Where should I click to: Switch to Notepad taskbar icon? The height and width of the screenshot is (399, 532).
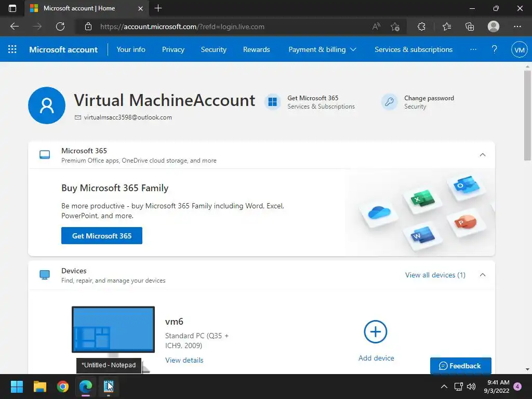[109, 387]
